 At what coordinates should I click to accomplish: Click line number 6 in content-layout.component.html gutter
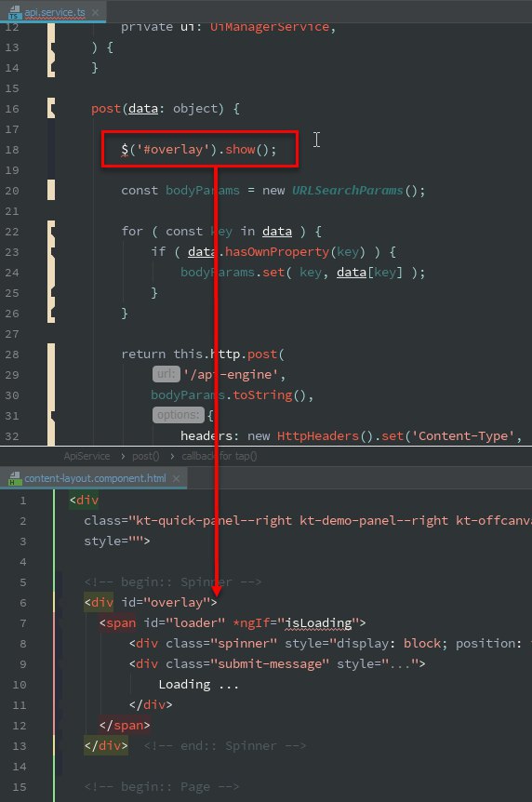pos(23,603)
